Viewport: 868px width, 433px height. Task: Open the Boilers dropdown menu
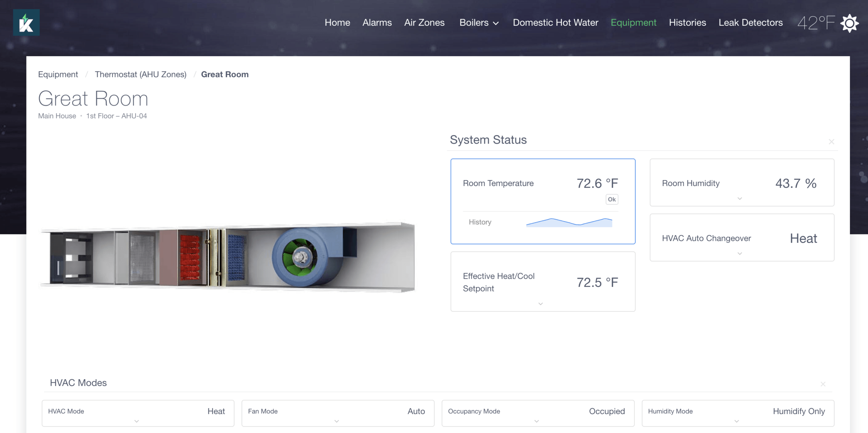pyautogui.click(x=479, y=23)
